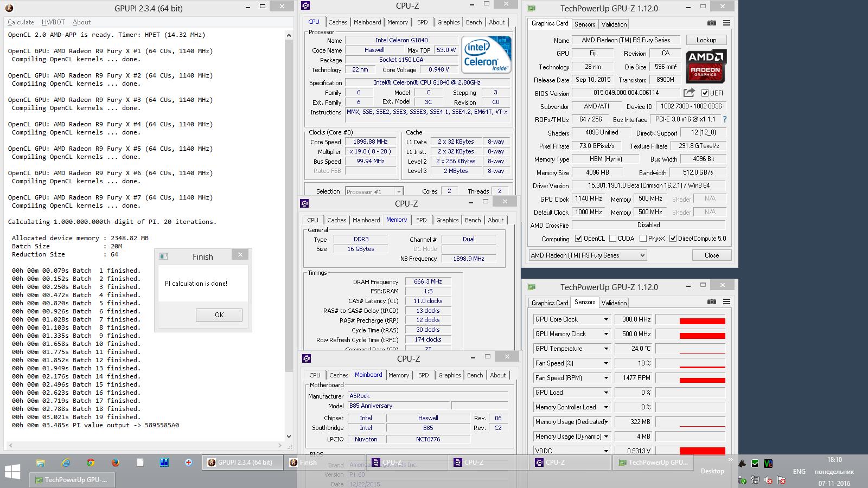Expand the Fan Speed (%) sensor dropdown
This screenshot has width=868, height=488.
click(x=606, y=363)
